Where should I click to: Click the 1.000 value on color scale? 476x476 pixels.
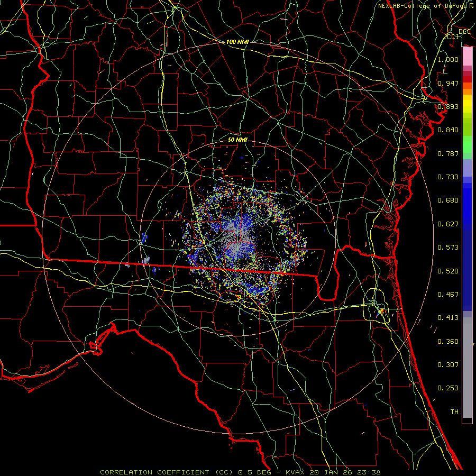[448, 59]
